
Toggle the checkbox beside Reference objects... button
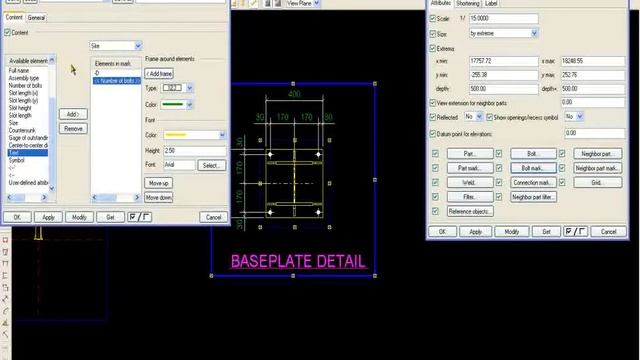pyautogui.click(x=436, y=211)
